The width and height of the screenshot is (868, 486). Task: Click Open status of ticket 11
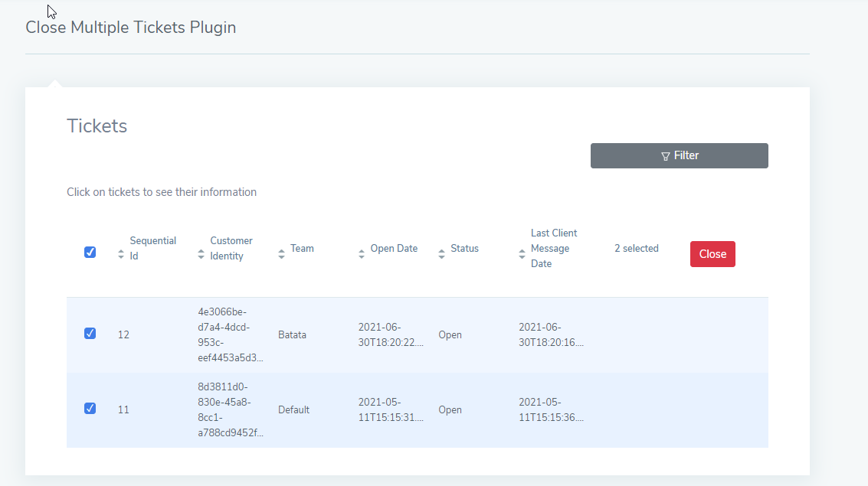pyautogui.click(x=450, y=409)
